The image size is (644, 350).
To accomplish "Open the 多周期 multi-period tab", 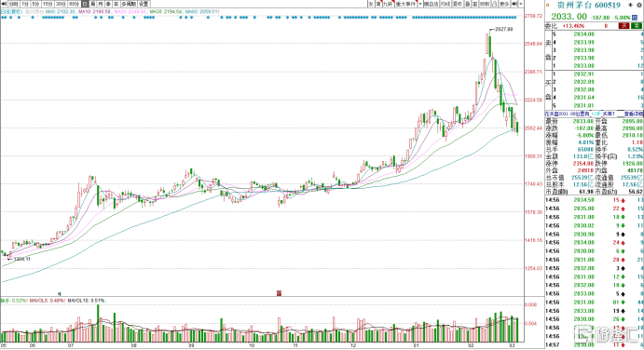I will (x=129, y=4).
